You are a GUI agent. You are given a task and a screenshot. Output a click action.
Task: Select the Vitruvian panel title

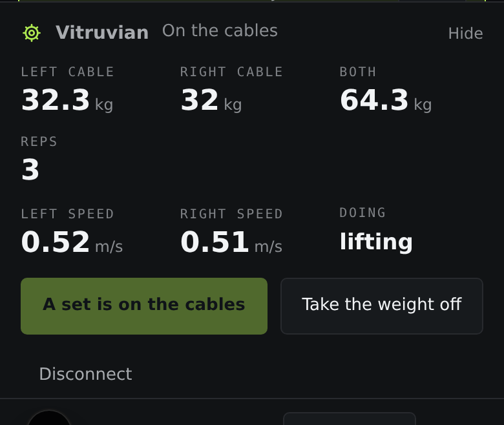[102, 32]
